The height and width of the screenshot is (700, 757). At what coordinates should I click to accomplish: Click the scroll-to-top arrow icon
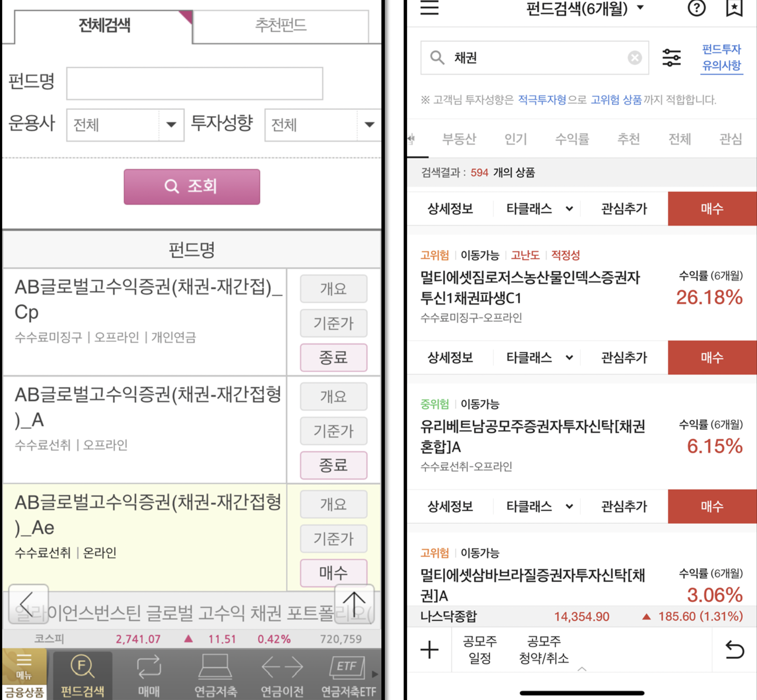tap(354, 604)
